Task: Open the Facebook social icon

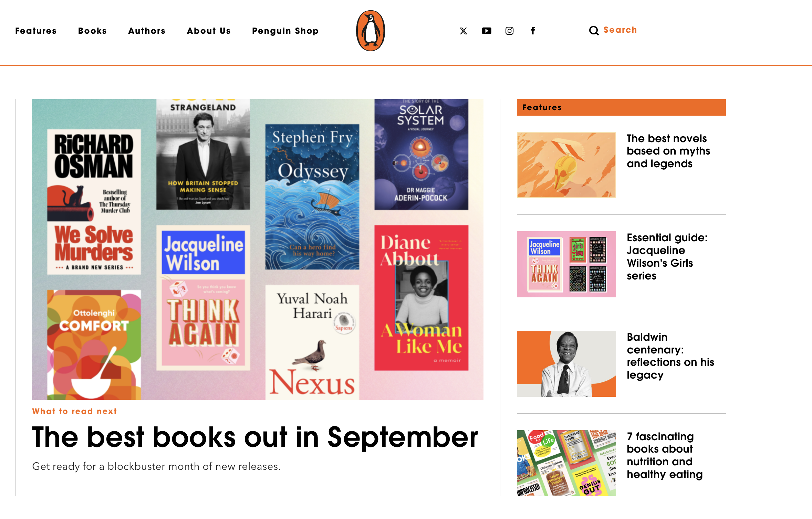Action: 533,31
